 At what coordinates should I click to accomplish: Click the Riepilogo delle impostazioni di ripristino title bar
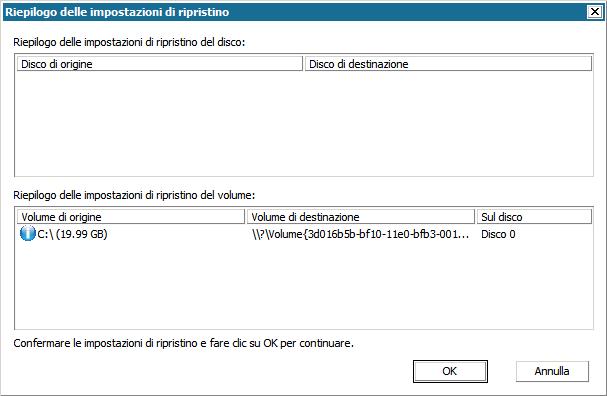click(294, 12)
